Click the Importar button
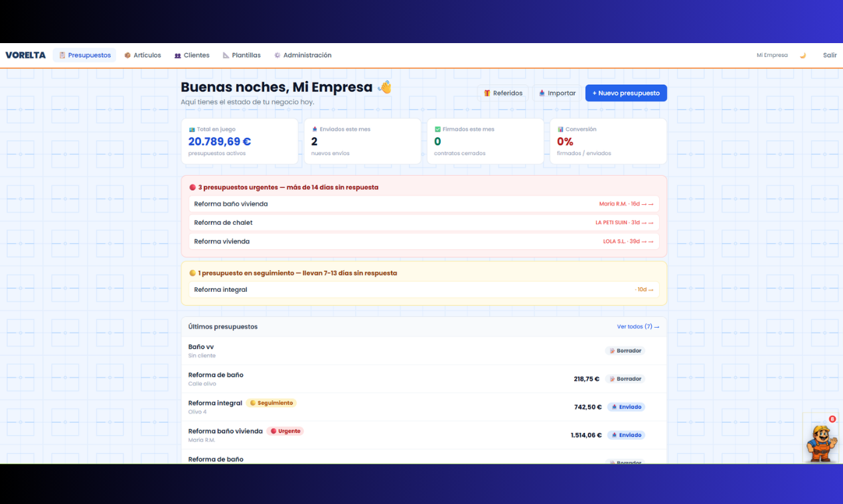This screenshot has height=504, width=843. point(556,93)
